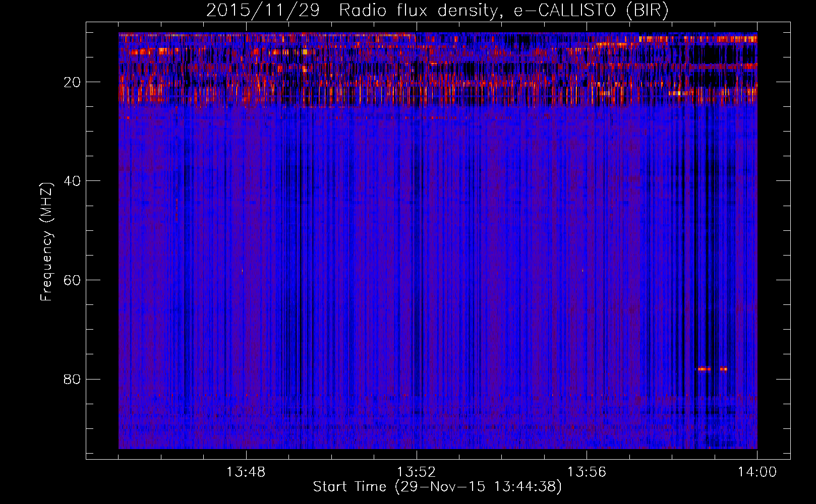Viewport: 816px width, 504px height.
Task: Click the 13:52 time tick label
Action: (x=416, y=472)
